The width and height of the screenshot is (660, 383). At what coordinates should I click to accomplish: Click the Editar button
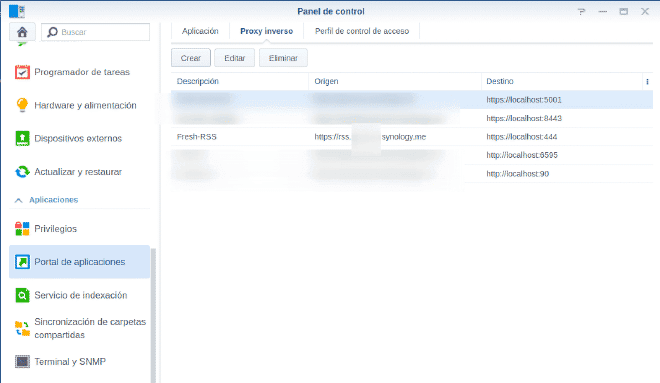tap(234, 58)
